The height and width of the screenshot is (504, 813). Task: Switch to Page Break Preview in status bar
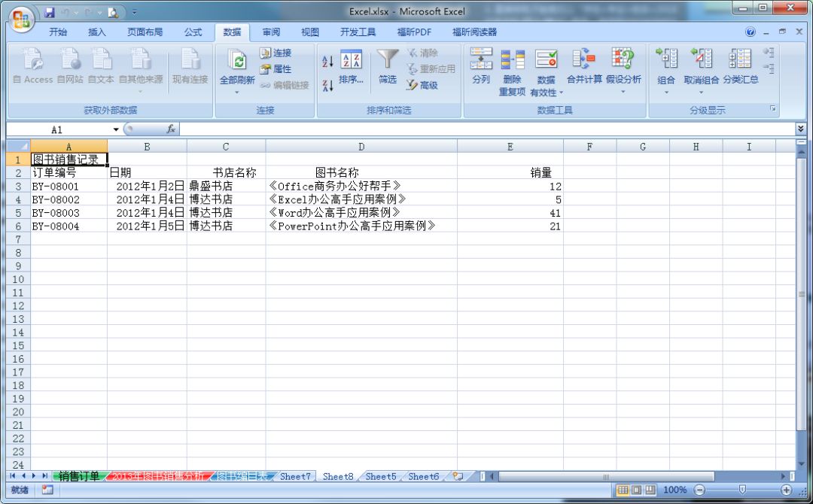point(650,490)
